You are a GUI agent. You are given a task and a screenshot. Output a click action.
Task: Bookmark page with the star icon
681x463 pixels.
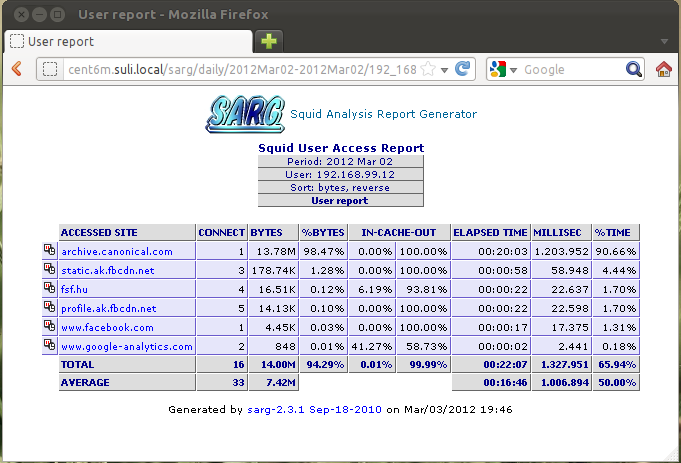coord(428,69)
